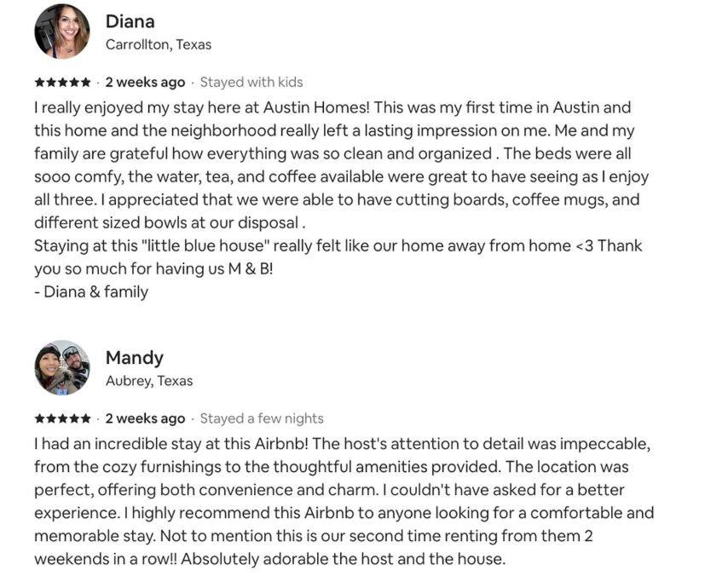Click the five-star rating on Diana's review

(63, 83)
